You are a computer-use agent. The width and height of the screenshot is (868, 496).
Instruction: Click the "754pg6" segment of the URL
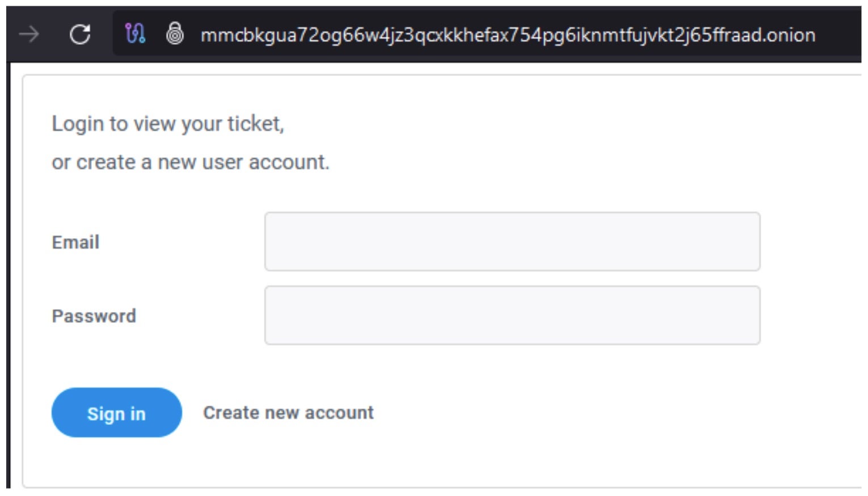point(534,35)
